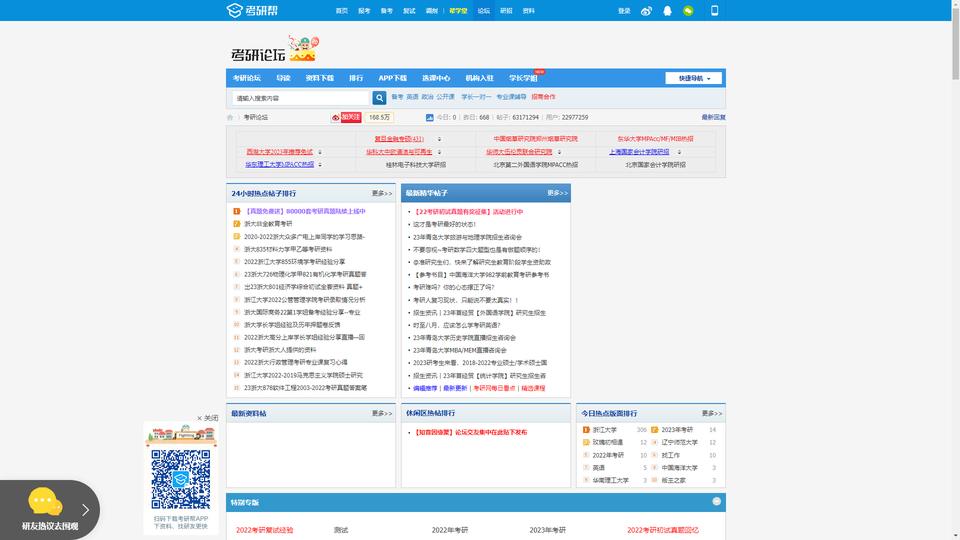Image resolution: width=960 pixels, height=540 pixels.
Task: Open 2022考研复试经验 in 特别专版
Action: point(264,530)
